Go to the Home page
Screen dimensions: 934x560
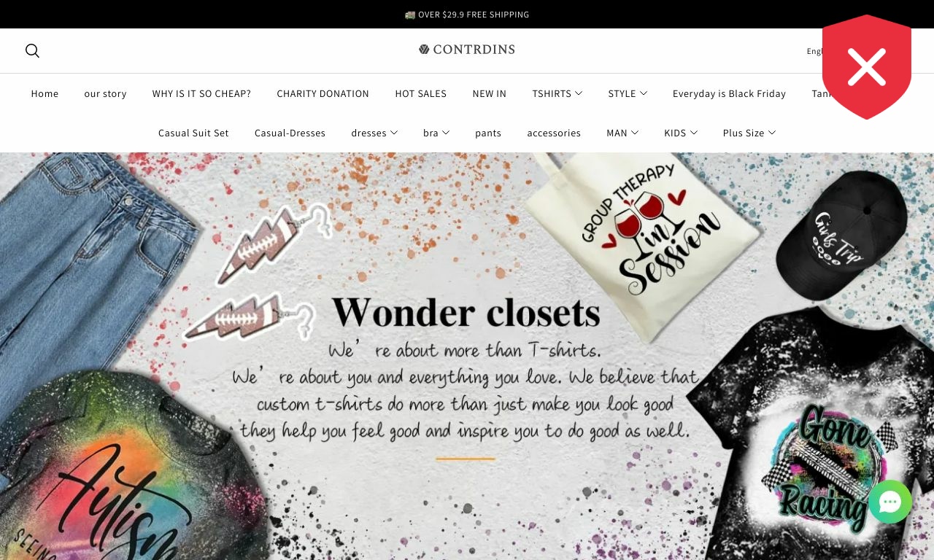45,93
